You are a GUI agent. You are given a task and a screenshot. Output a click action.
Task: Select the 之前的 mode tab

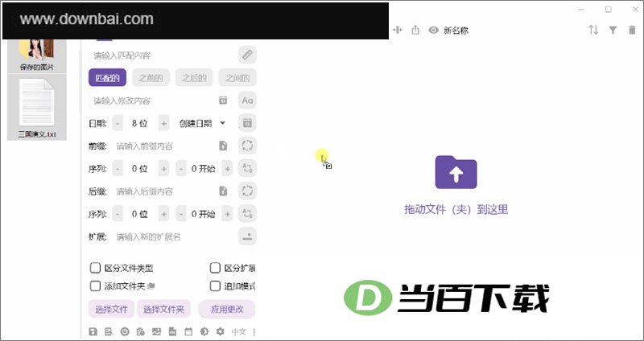click(151, 77)
